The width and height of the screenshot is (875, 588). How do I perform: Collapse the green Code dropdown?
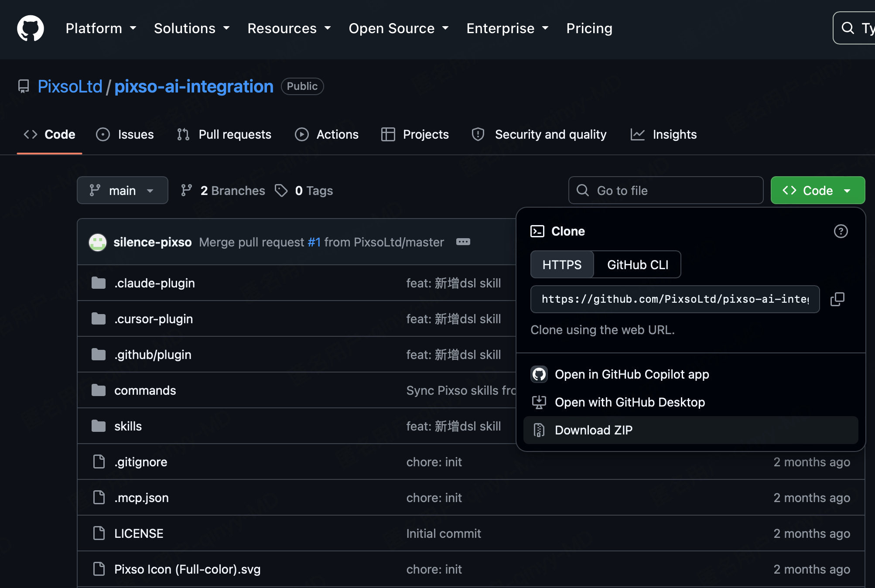(x=818, y=190)
